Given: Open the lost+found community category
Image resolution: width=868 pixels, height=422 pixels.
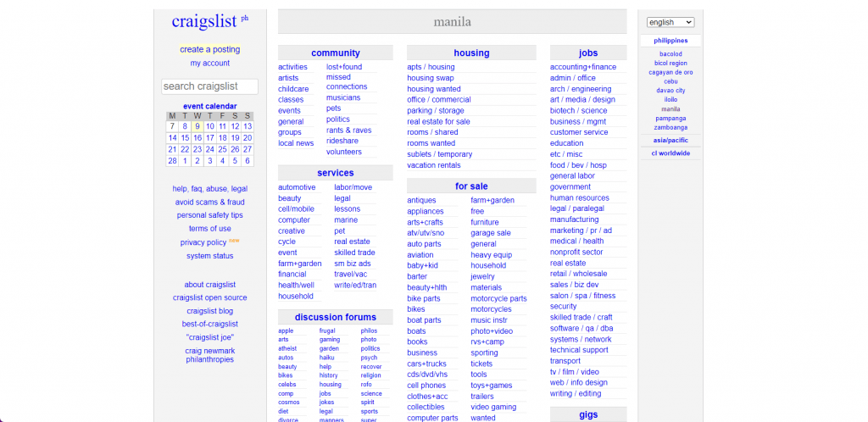Looking at the screenshot, I should 344,67.
